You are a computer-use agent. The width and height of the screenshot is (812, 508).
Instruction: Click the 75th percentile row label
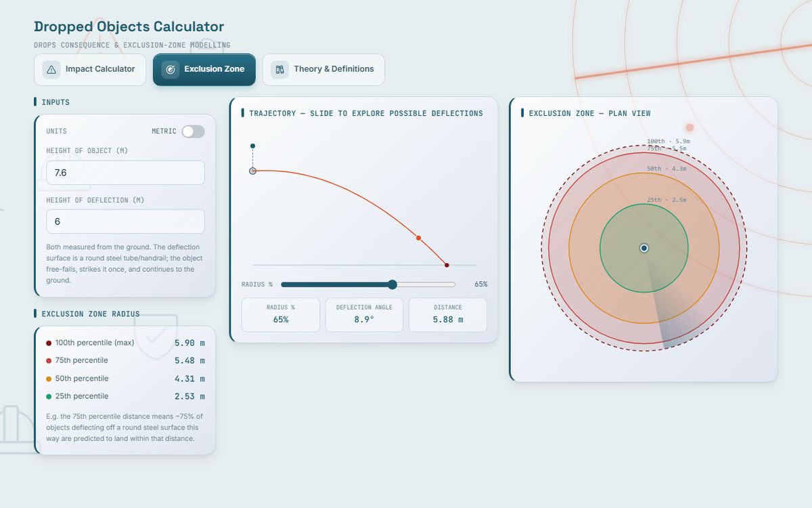[81, 360]
